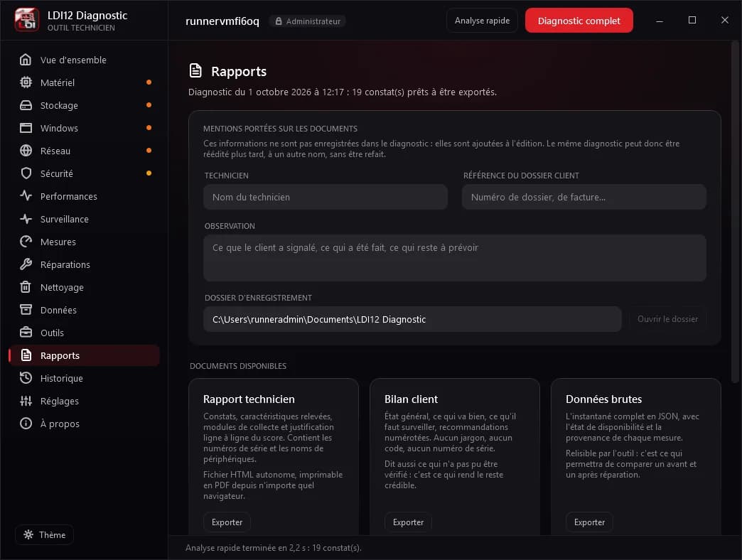
Task: Start the Analyse rapide
Action: click(482, 21)
